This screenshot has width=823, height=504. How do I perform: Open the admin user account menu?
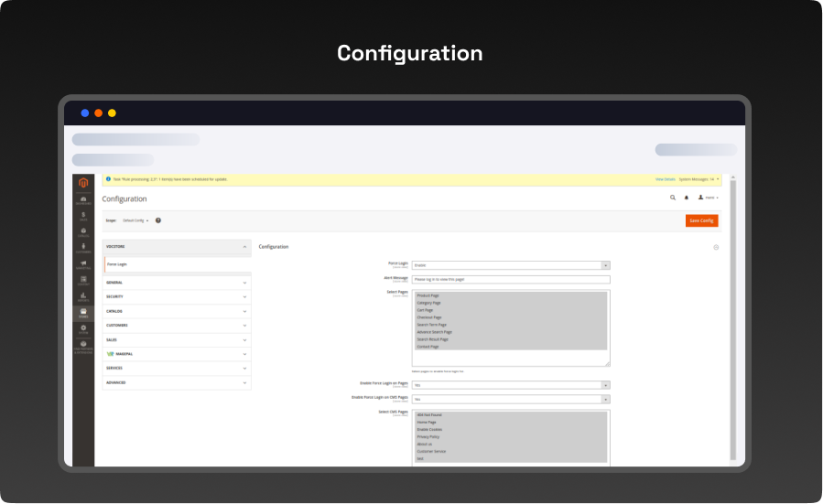709,198
